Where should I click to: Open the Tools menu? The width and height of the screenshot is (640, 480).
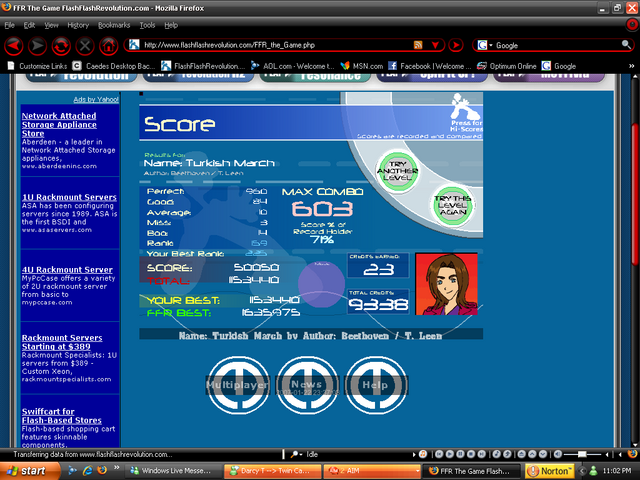tap(147, 24)
